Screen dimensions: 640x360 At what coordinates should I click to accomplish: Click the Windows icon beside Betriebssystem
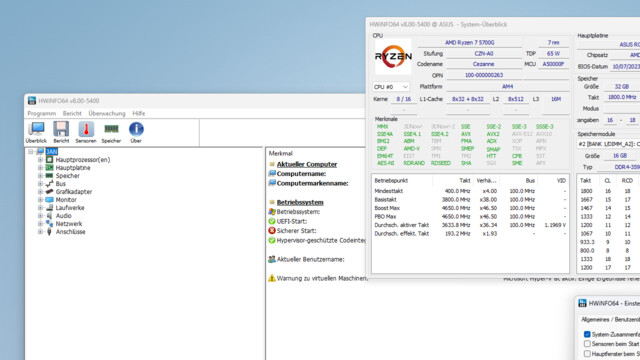click(x=272, y=212)
